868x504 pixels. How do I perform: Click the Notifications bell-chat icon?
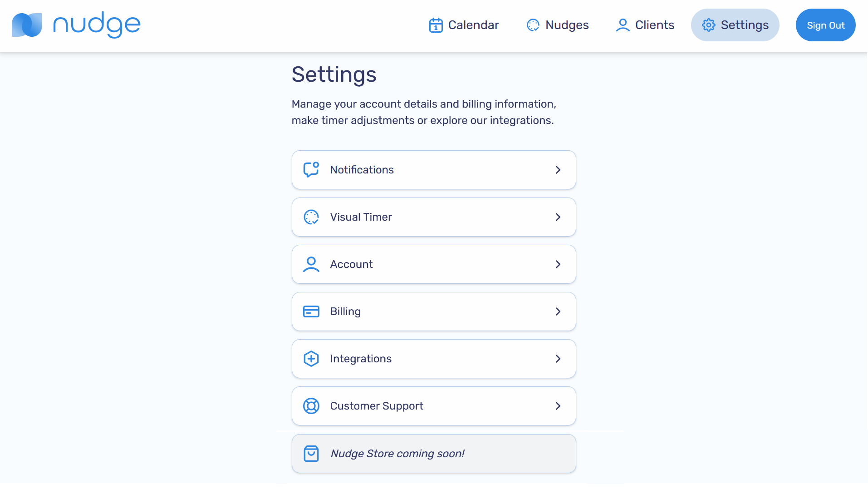click(x=311, y=169)
